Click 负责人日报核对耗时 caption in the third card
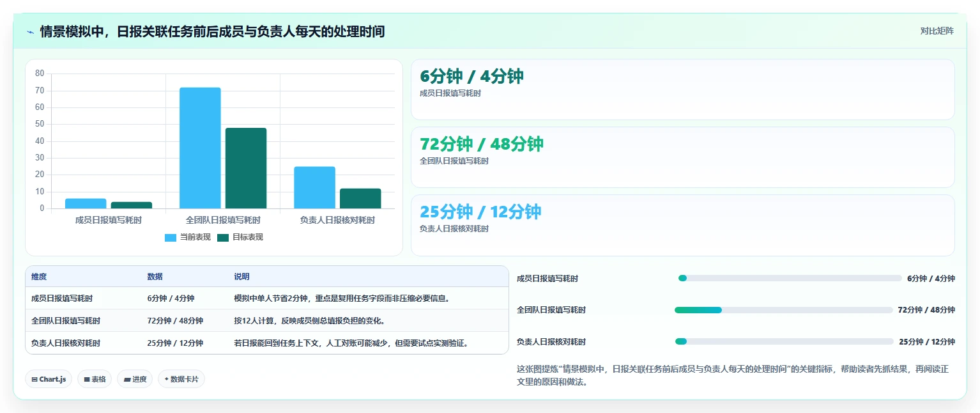This screenshot has height=413, width=980. point(454,229)
